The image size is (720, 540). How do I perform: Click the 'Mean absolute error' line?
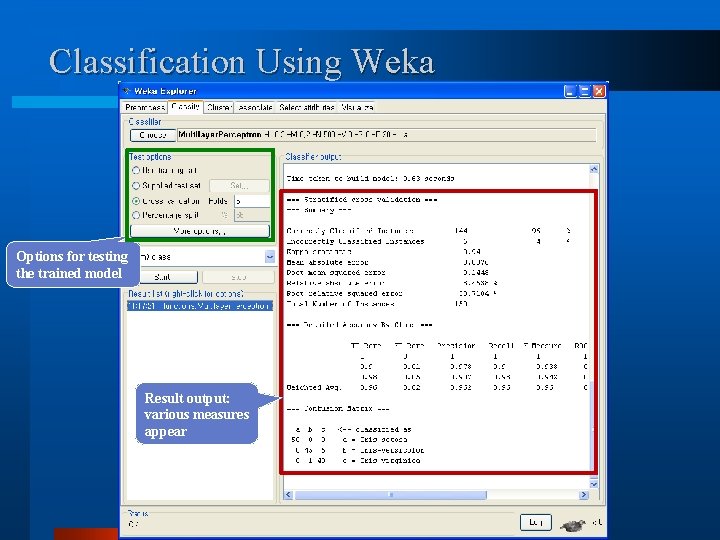tap(387, 263)
